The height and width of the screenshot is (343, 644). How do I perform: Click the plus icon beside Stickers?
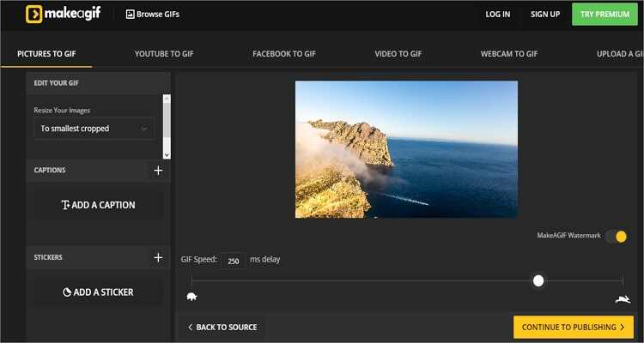[x=158, y=257]
